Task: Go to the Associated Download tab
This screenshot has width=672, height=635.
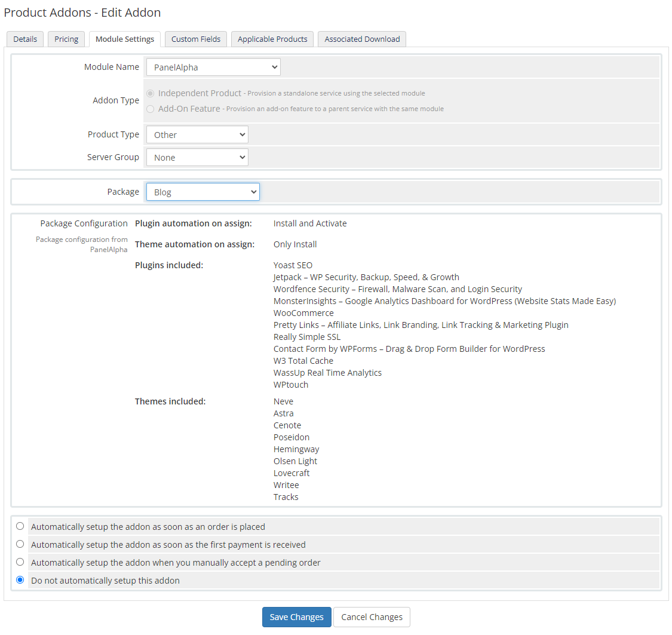Action: (361, 39)
